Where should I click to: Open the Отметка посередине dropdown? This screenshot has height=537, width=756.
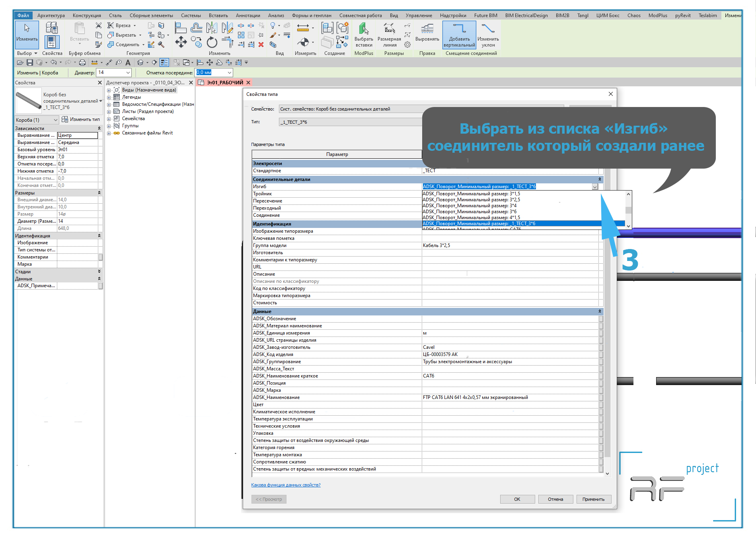pyautogui.click(x=229, y=73)
